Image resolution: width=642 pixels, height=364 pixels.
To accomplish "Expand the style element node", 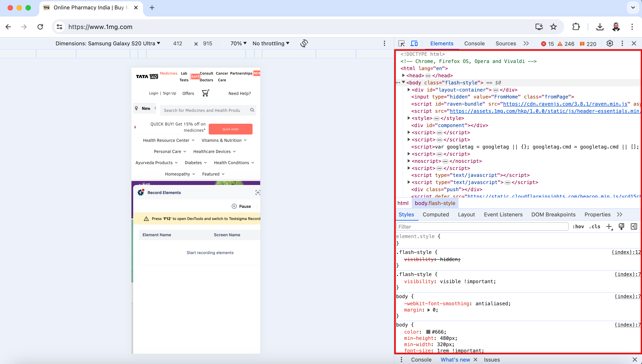I will pos(409,118).
